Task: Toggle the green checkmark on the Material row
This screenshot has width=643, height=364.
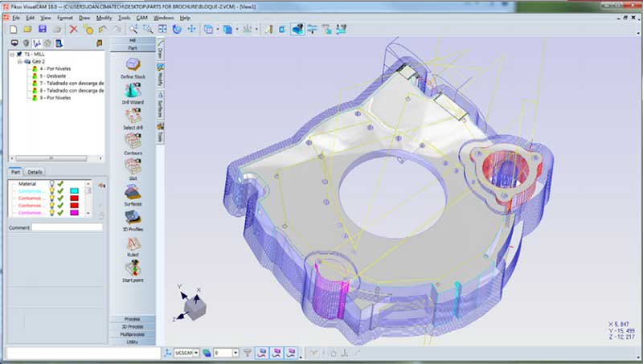Action: [60, 184]
